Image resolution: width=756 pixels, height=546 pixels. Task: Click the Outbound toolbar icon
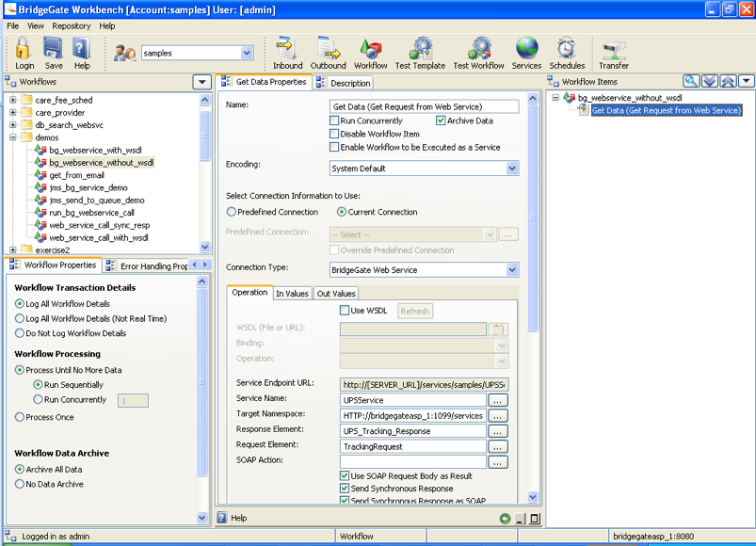pos(328,49)
